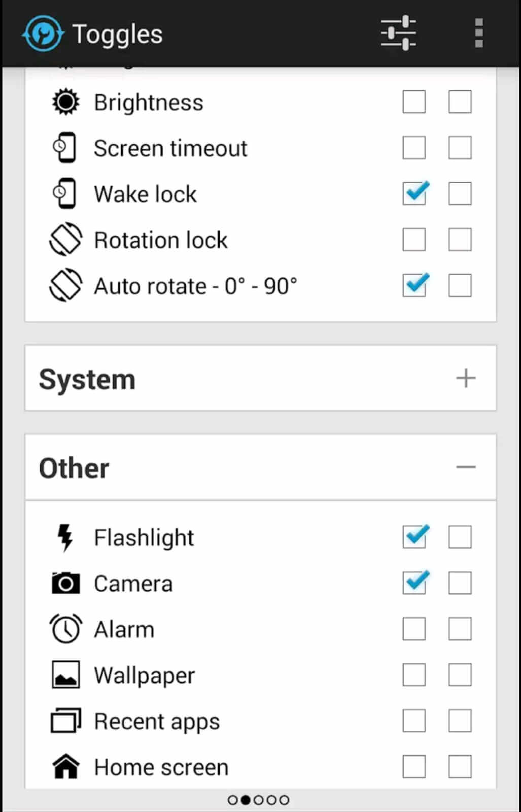Open the overflow menu
The image size is (521, 812).
point(478,32)
